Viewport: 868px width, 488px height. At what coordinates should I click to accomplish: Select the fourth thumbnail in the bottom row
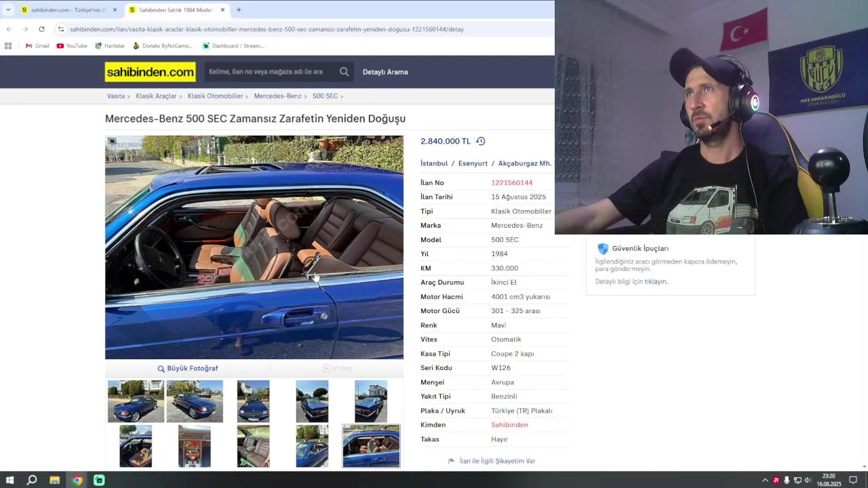[x=312, y=446]
